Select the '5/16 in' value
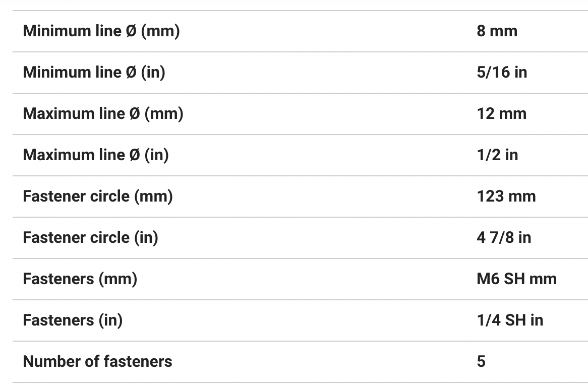 [502, 73]
